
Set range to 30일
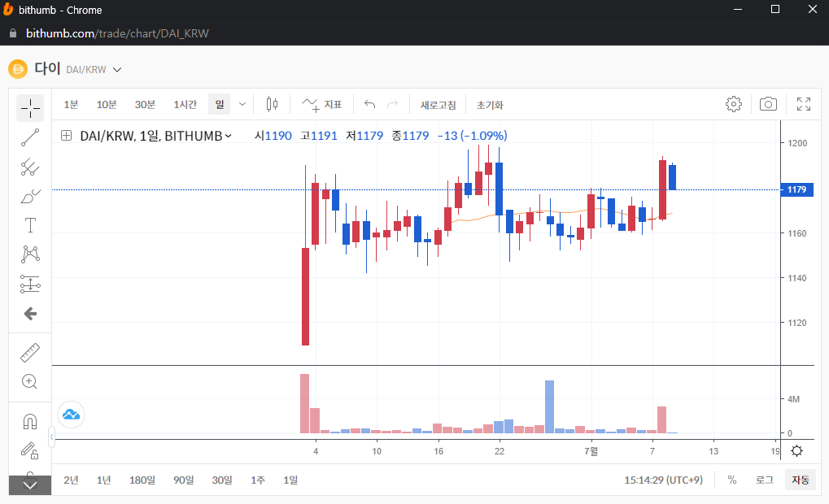[x=222, y=480]
